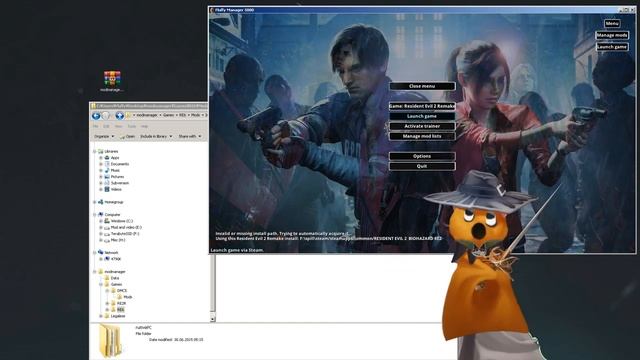The image size is (640, 360).
Task: Expand the RE2R folder node
Action: (x=107, y=303)
